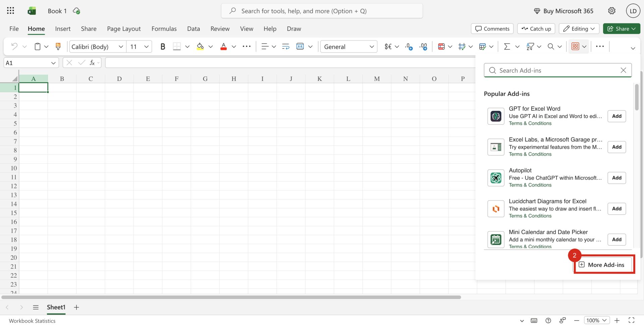
Task: Click the AutoSum sigma icon
Action: pyautogui.click(x=507, y=47)
